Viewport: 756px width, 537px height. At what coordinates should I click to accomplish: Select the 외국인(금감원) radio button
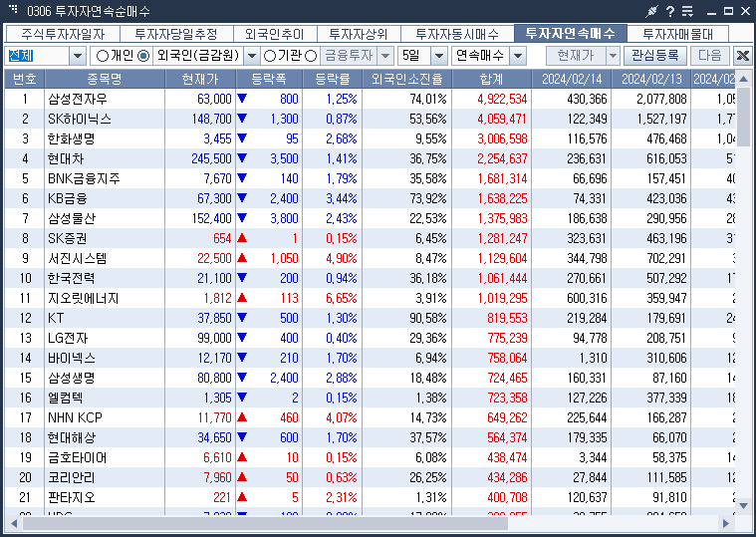143,56
